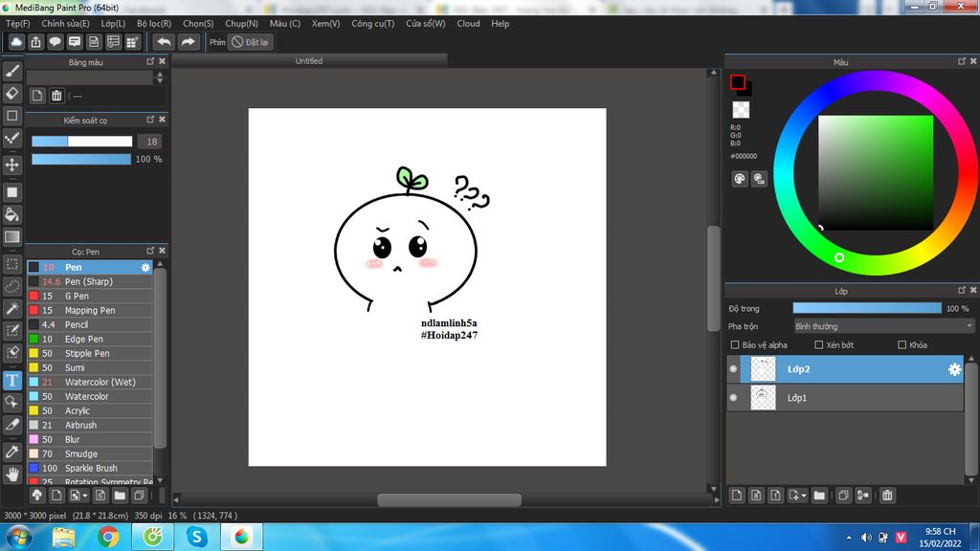Click the foreground color swatch
The height and width of the screenshot is (551, 980).
click(x=738, y=82)
